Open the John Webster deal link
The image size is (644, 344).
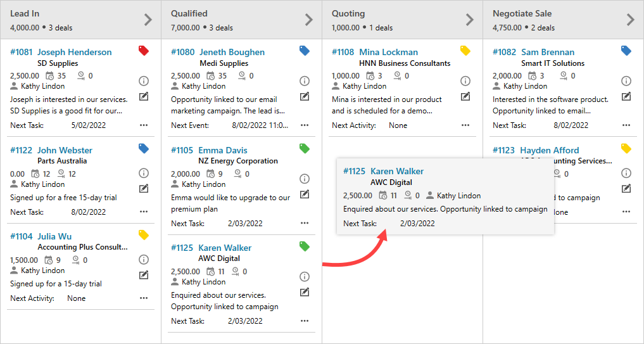coord(65,150)
